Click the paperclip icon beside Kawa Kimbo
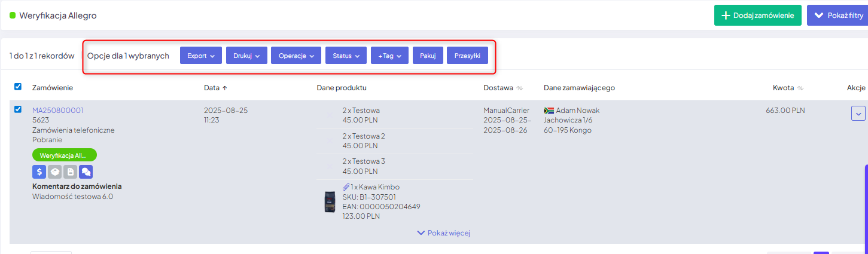This screenshot has height=254, width=868. coord(346,187)
